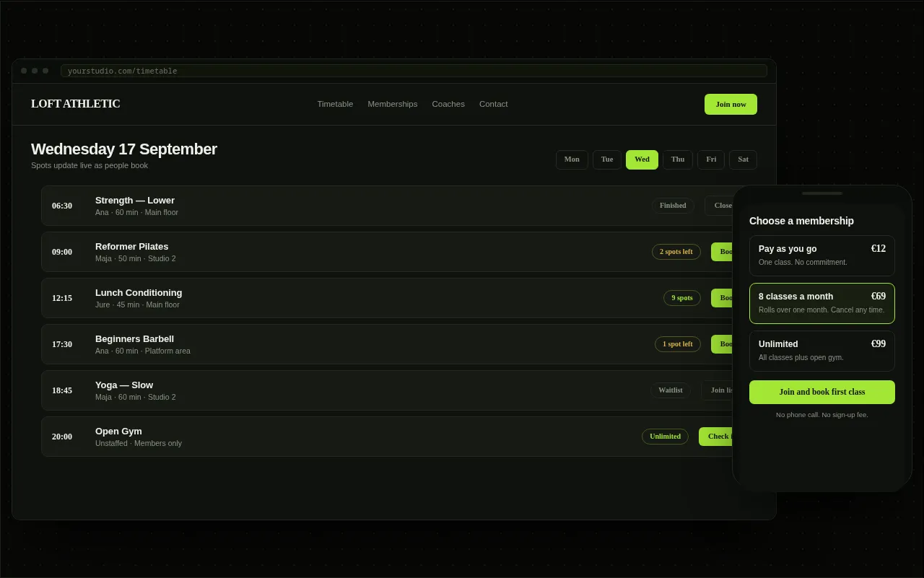Click the 1 spot left badge

678,344
